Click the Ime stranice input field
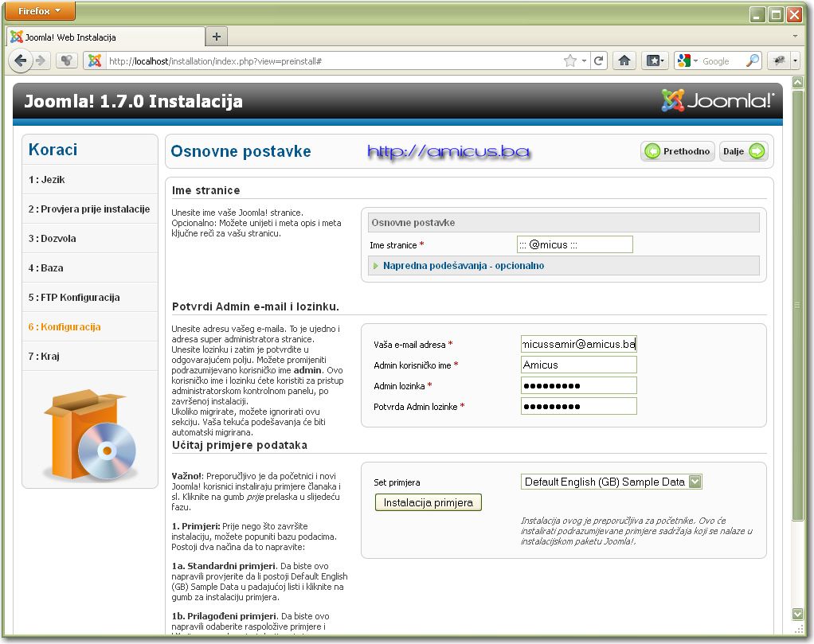The width and height of the screenshot is (814, 644). [x=575, y=244]
